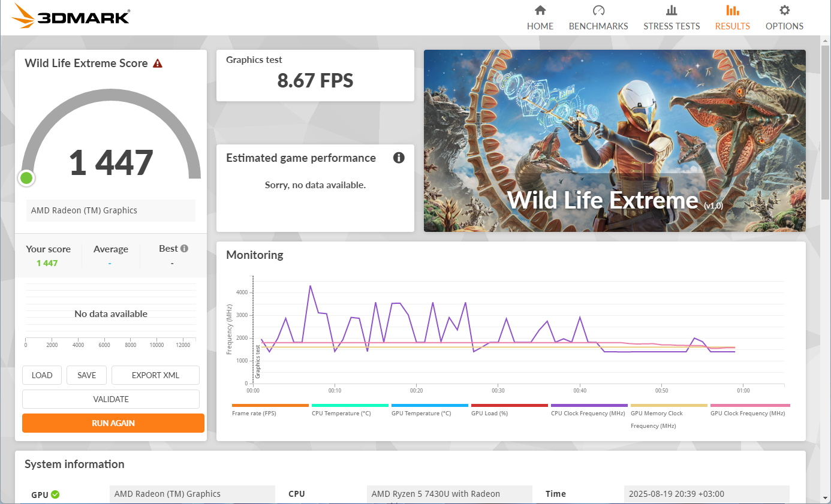Click the red warning triangle beside the score title
The height and width of the screenshot is (504, 831).
(158, 63)
